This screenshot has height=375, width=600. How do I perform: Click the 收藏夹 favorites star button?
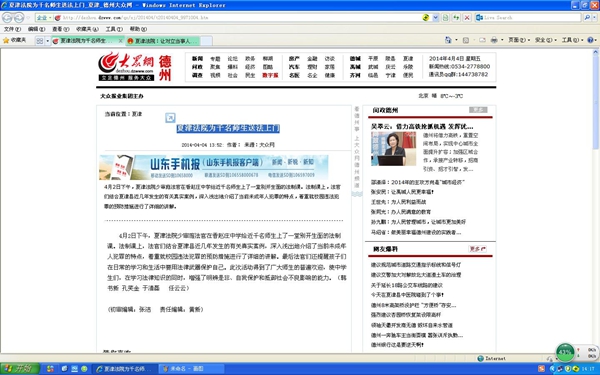click(15, 40)
